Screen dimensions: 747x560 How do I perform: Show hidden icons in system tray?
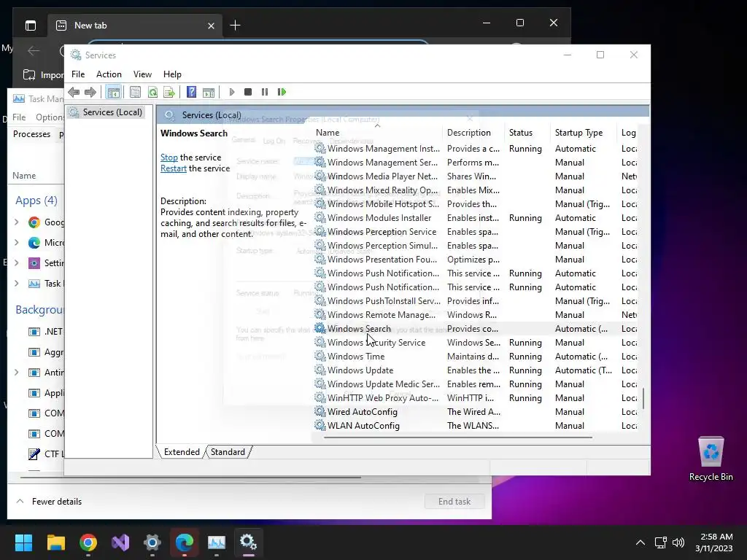(640, 542)
